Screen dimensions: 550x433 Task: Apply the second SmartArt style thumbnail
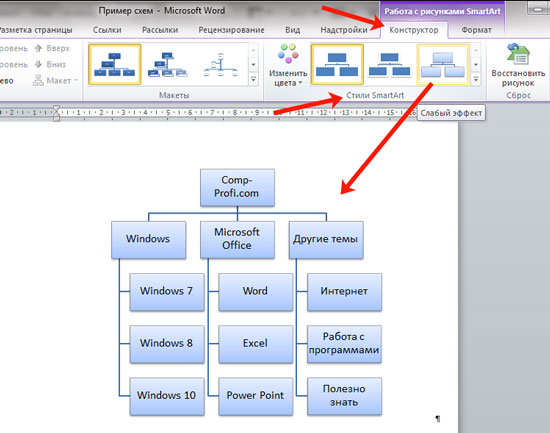tap(390, 64)
